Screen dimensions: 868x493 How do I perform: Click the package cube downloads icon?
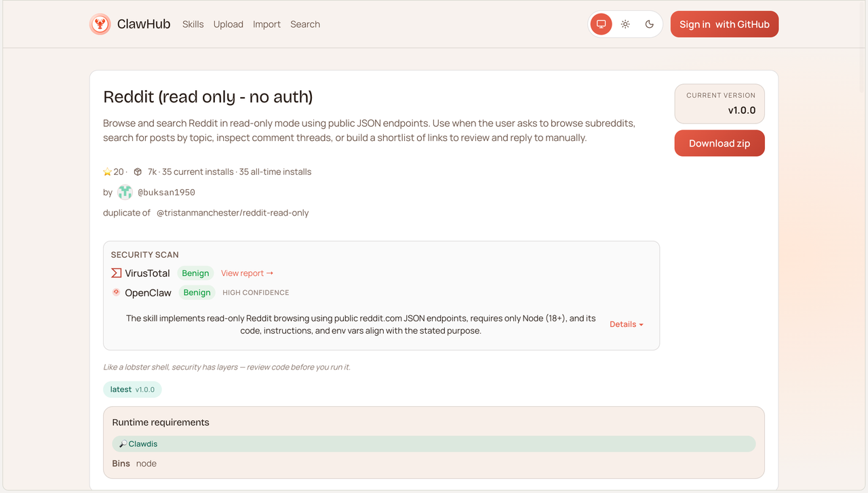coord(138,172)
